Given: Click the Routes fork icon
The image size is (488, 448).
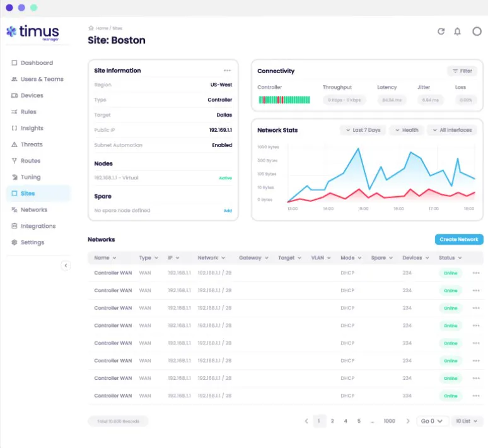Looking at the screenshot, I should [15, 161].
